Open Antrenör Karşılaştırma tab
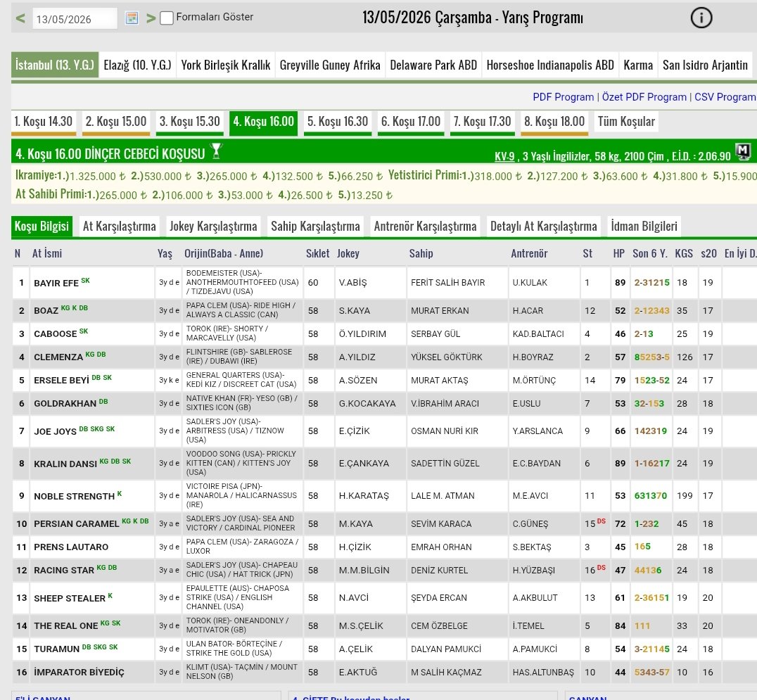The height and width of the screenshot is (700, 757). [426, 227]
